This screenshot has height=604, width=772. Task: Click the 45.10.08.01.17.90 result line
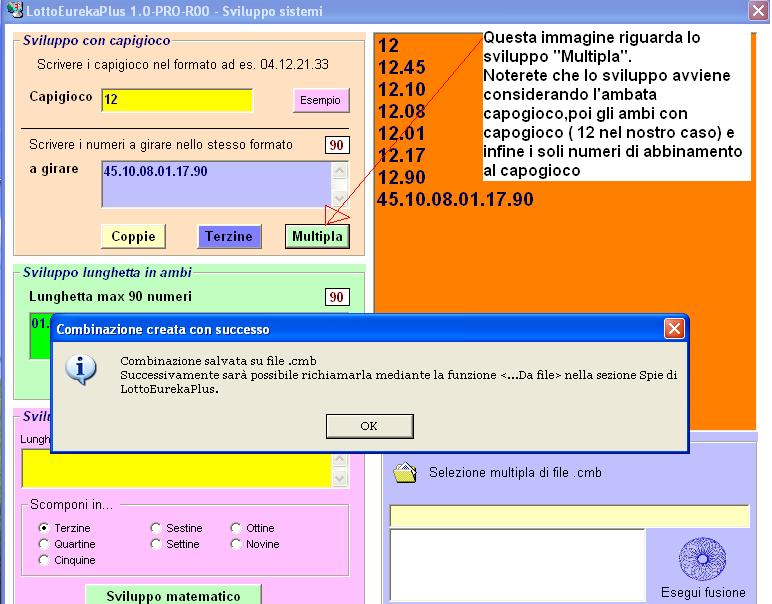(455, 199)
